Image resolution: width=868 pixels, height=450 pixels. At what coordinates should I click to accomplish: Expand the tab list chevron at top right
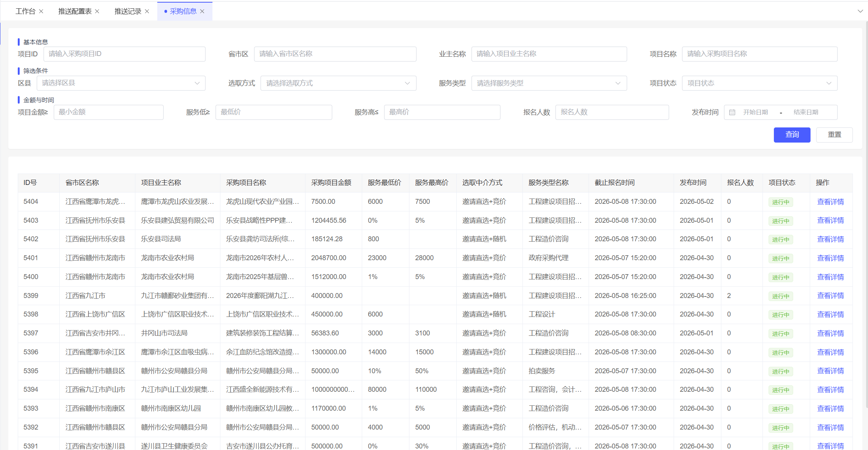click(860, 11)
